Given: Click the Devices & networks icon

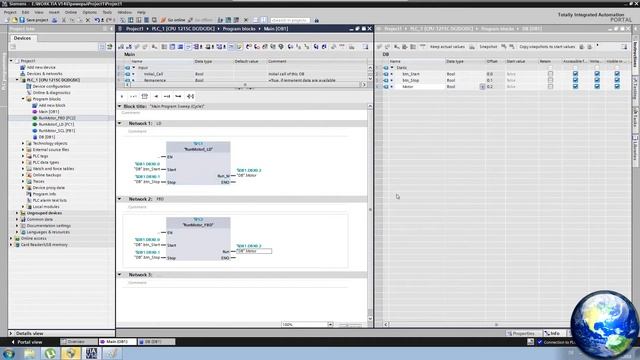Looking at the screenshot, I should 22,73.
